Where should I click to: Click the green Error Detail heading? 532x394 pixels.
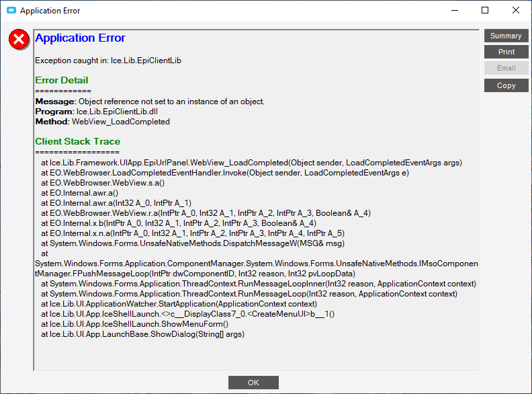(62, 80)
